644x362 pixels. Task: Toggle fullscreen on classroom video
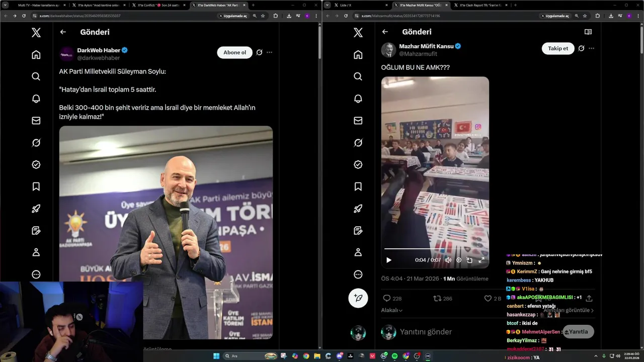point(481,260)
